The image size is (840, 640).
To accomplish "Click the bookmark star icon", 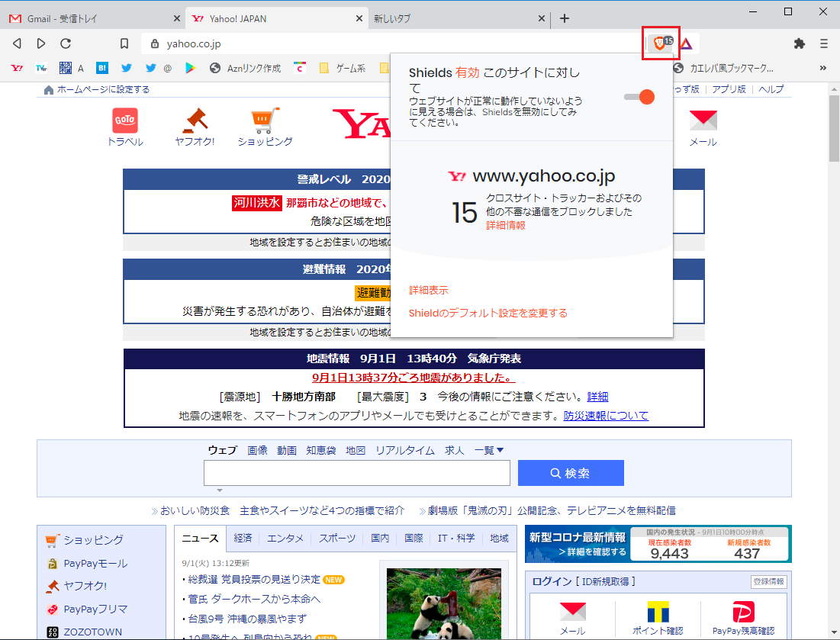I will (x=124, y=43).
